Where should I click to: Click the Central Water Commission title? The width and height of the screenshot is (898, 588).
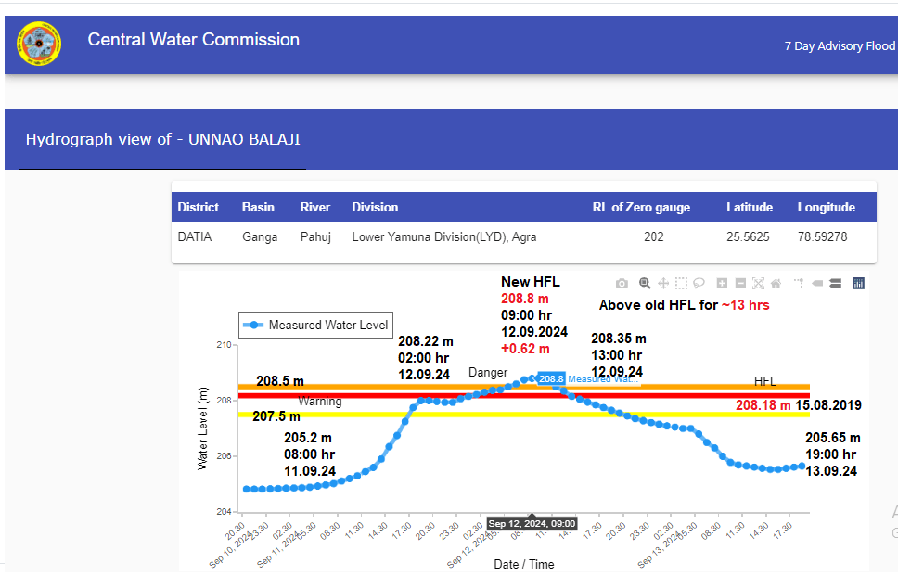click(x=193, y=40)
